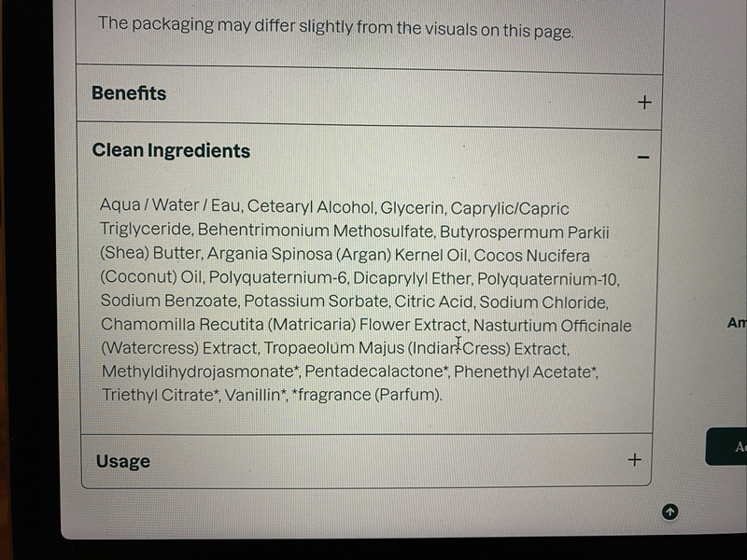Screen dimensions: 747x560
Task: Open the Benefits accordion heading
Action: tap(129, 93)
